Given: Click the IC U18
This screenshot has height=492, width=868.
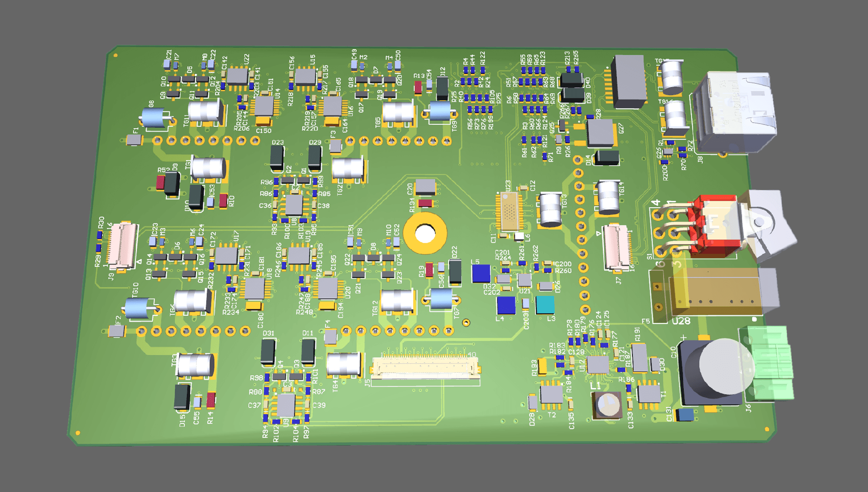Looking at the screenshot, I should tap(255, 288).
